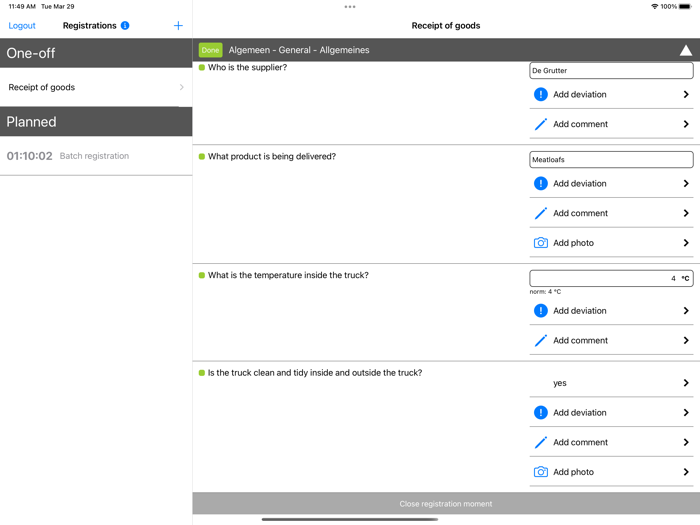
Task: Tap the Wi-Fi status icon
Action: click(x=654, y=7)
